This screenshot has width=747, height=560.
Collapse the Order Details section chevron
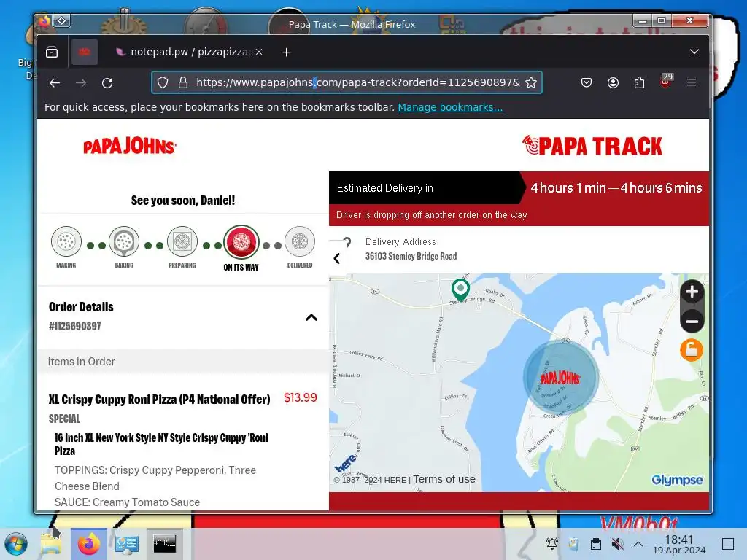[311, 318]
